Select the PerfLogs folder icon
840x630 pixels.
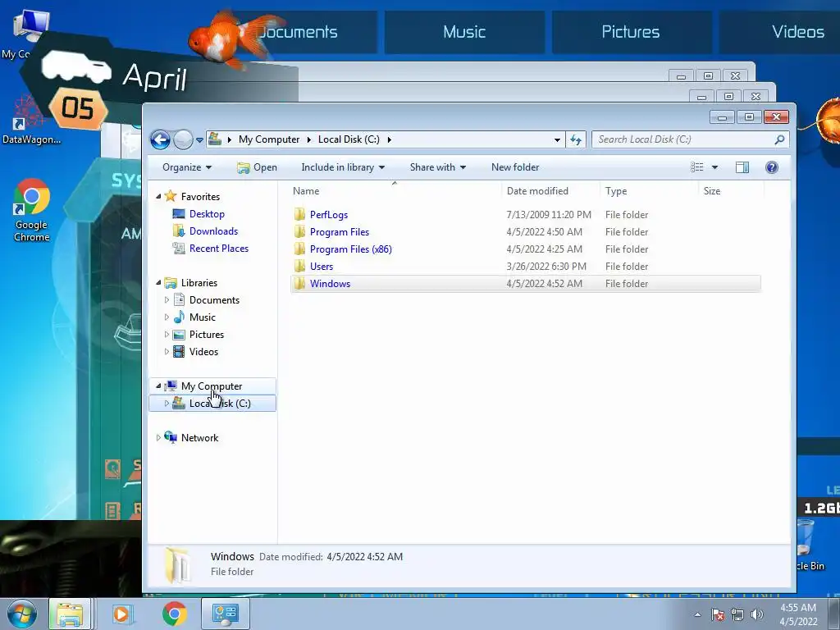[300, 214]
